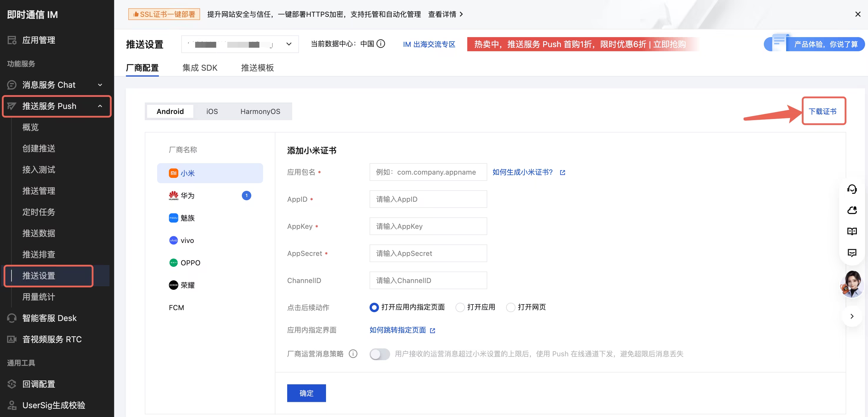
Task: Open 查看详情 in SSL banner
Action: (x=445, y=14)
